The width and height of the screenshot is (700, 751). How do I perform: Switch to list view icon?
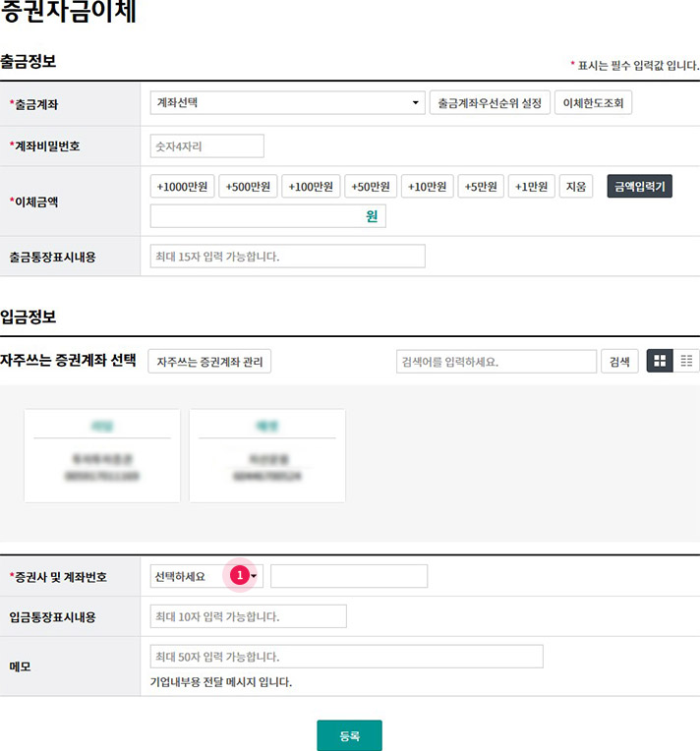(x=686, y=361)
